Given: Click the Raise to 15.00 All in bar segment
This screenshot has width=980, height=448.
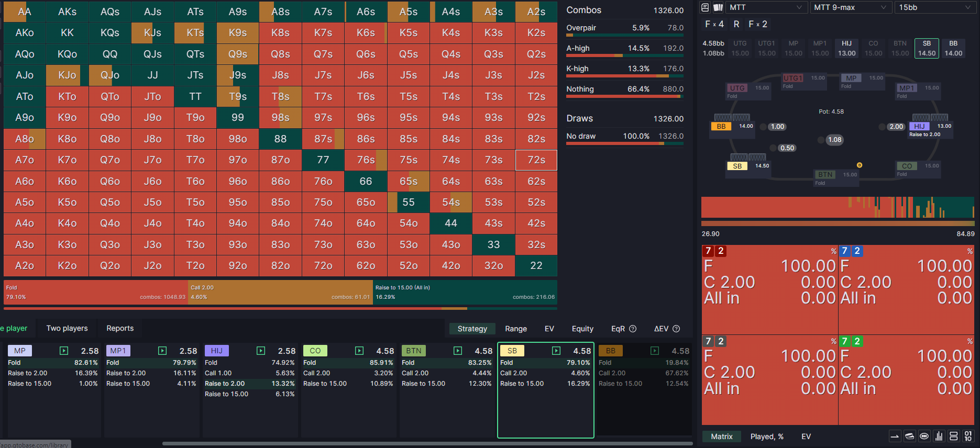Looking at the screenshot, I should (x=465, y=292).
